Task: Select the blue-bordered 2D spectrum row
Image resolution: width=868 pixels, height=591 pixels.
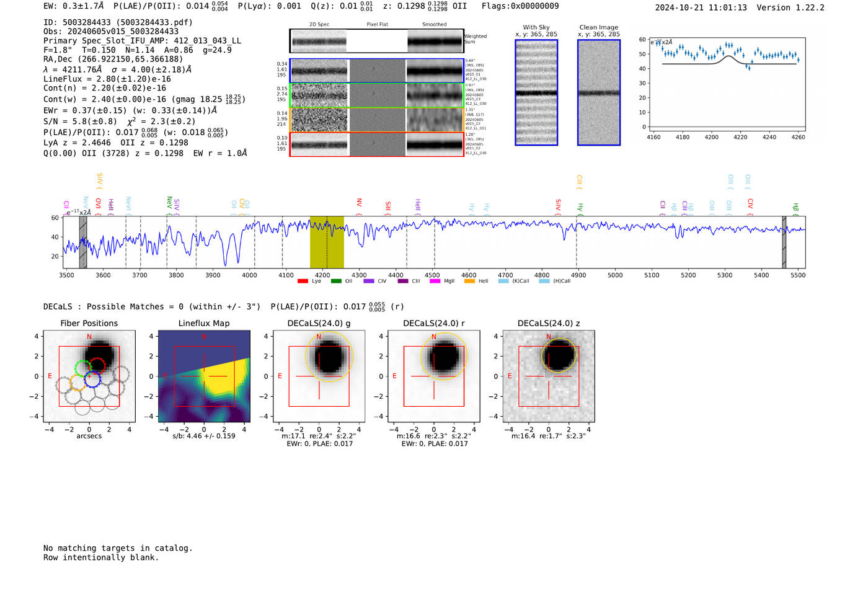Action: (376, 71)
